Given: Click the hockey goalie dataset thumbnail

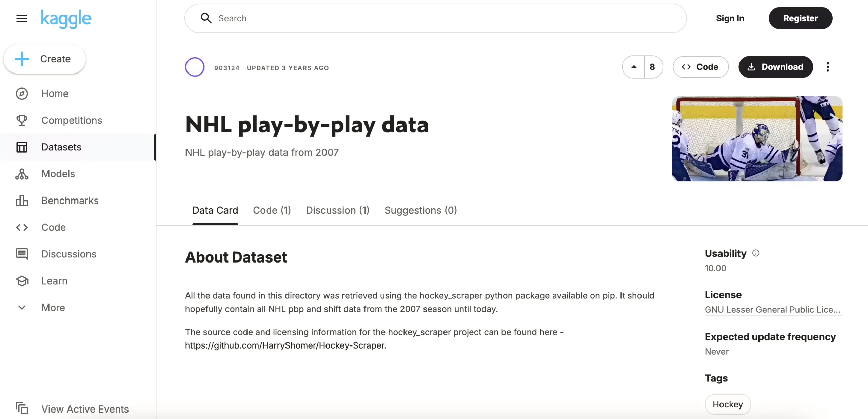Looking at the screenshot, I should point(757,139).
